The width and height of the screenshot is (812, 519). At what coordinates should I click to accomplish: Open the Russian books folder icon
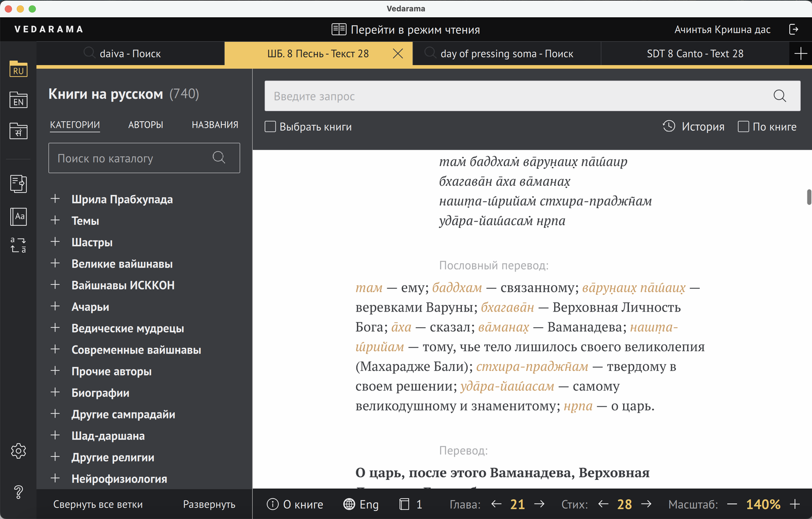18,69
